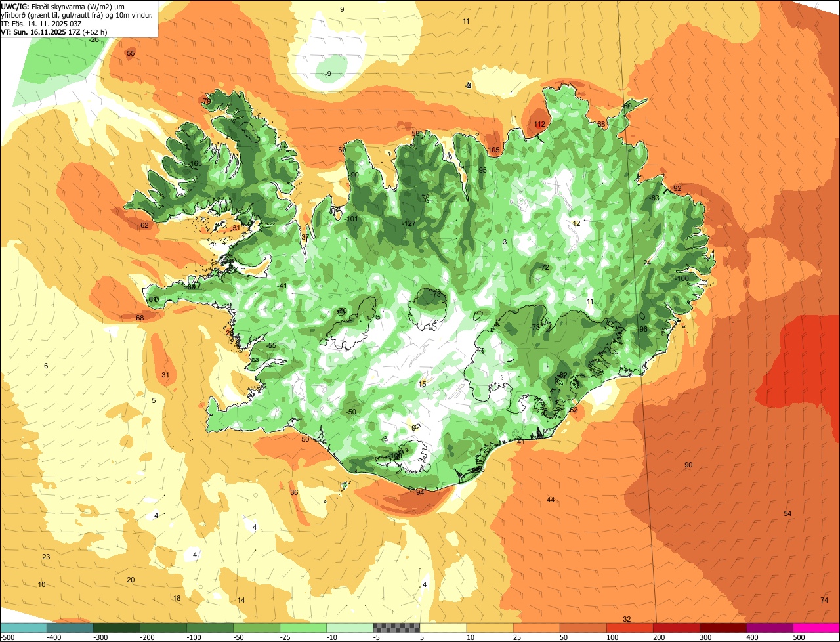The height and width of the screenshot is (642, 840).
Task: Click the -100 to -50 legend swatch
Action: pos(209,628)
